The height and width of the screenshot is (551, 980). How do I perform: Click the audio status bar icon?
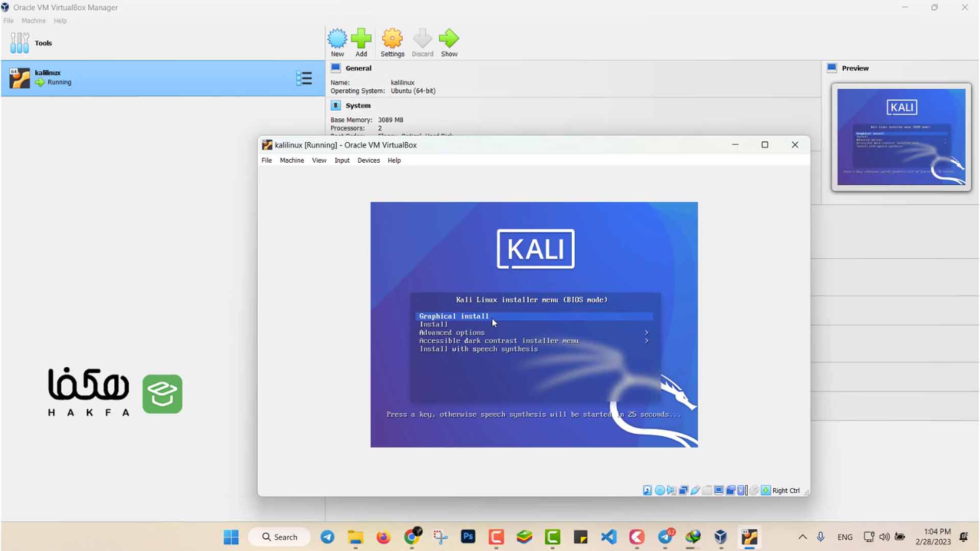(671, 490)
